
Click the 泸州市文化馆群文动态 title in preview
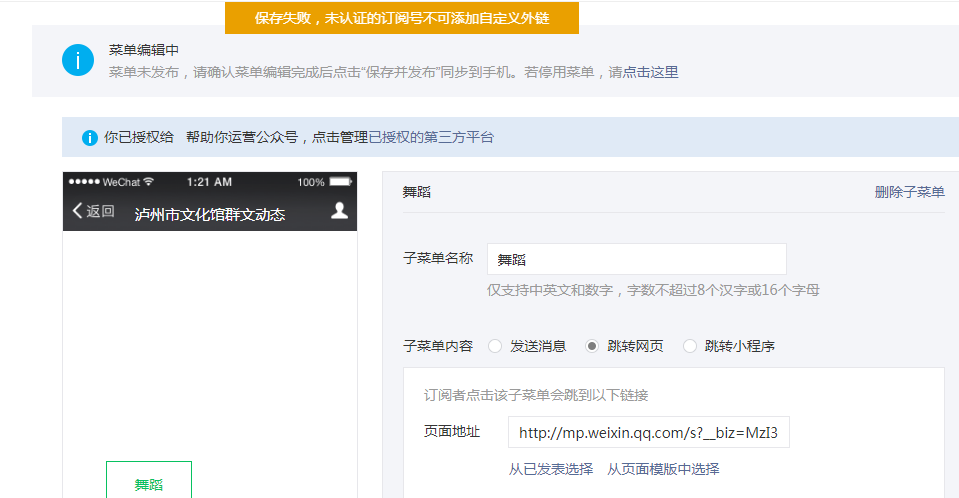tap(210, 215)
